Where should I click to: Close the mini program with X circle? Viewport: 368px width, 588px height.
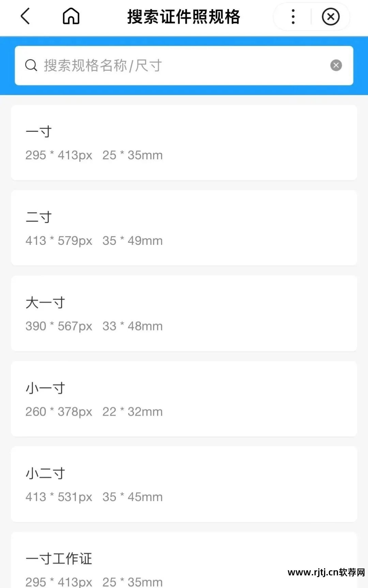331,17
